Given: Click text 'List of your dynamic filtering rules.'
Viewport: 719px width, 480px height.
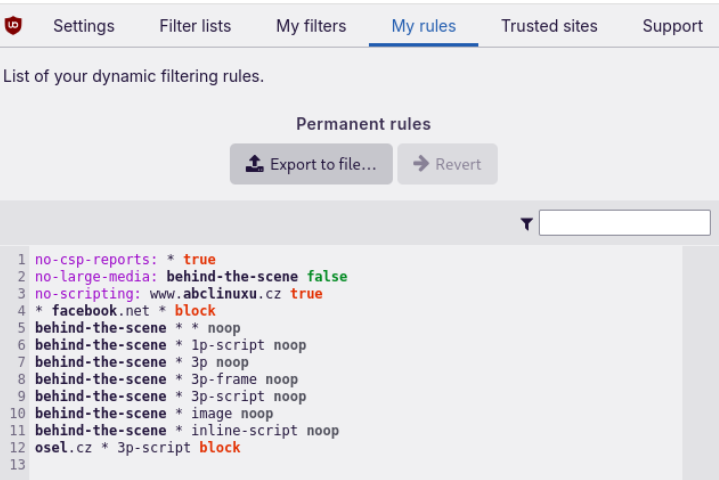Looking at the screenshot, I should [133, 76].
